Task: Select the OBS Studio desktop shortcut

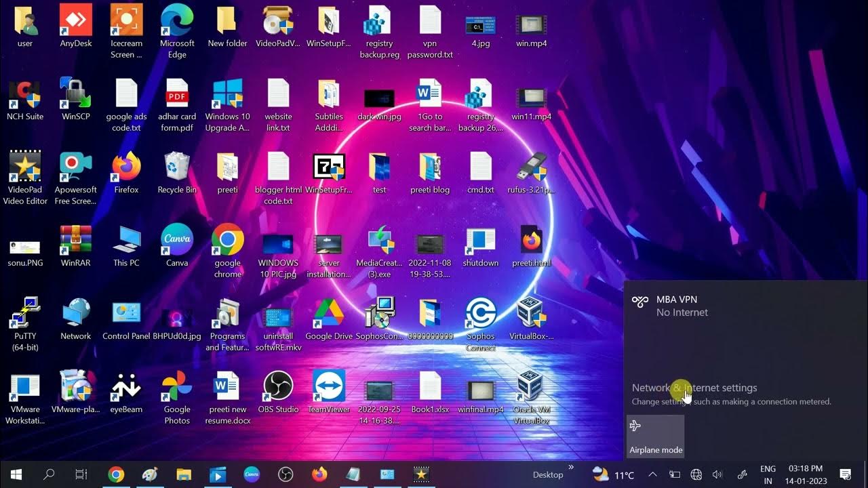Action: tap(278, 392)
